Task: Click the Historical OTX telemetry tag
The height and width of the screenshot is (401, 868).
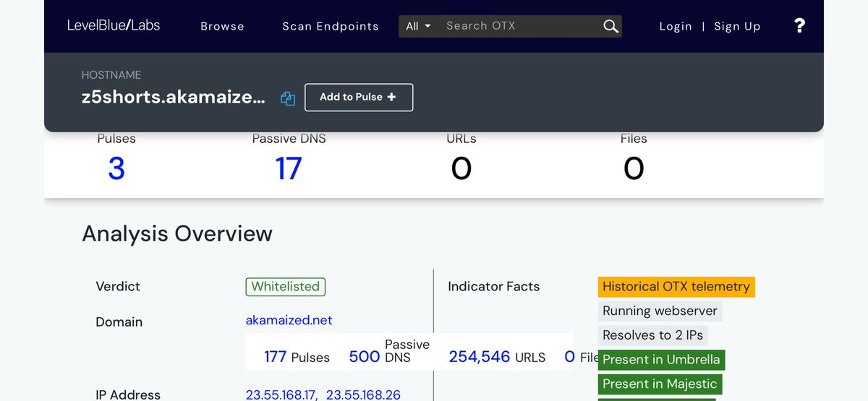Action: 676,287
